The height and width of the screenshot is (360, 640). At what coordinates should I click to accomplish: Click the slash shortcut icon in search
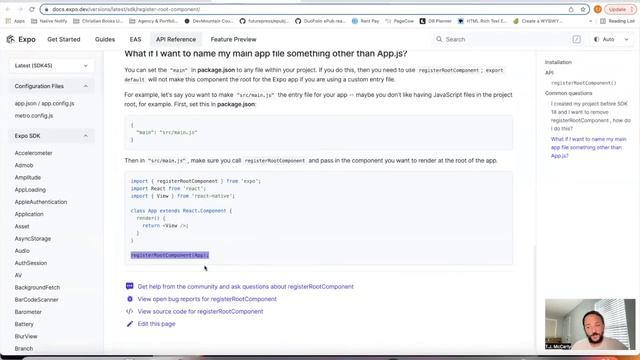coord(576,39)
